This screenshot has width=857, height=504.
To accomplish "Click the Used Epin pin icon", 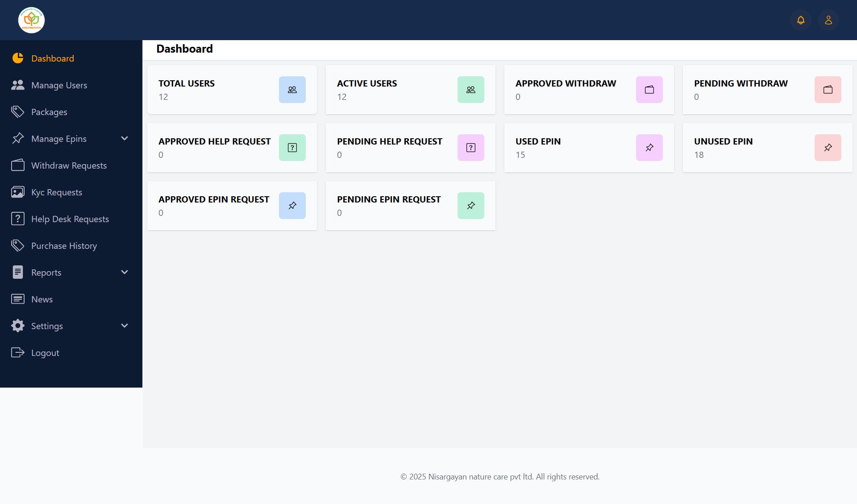I will [649, 148].
